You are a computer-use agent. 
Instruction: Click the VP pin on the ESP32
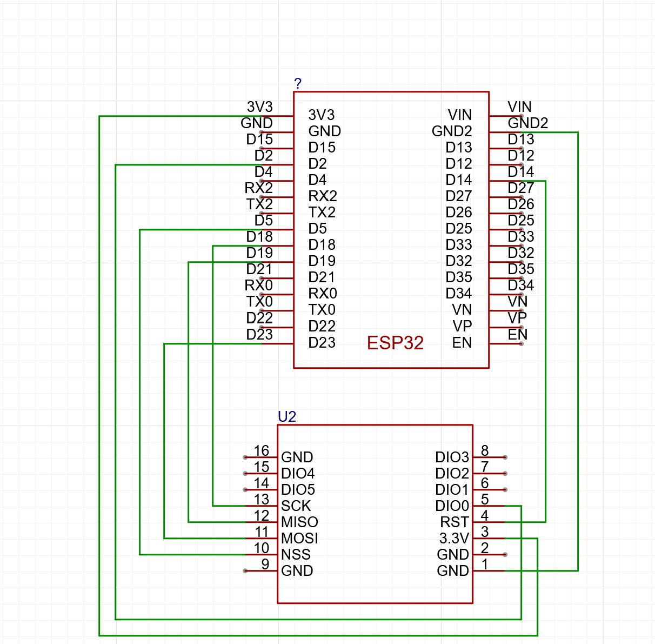pyautogui.click(x=464, y=326)
